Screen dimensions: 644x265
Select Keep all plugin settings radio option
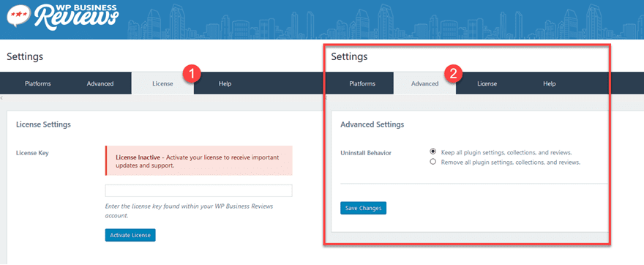click(x=433, y=152)
